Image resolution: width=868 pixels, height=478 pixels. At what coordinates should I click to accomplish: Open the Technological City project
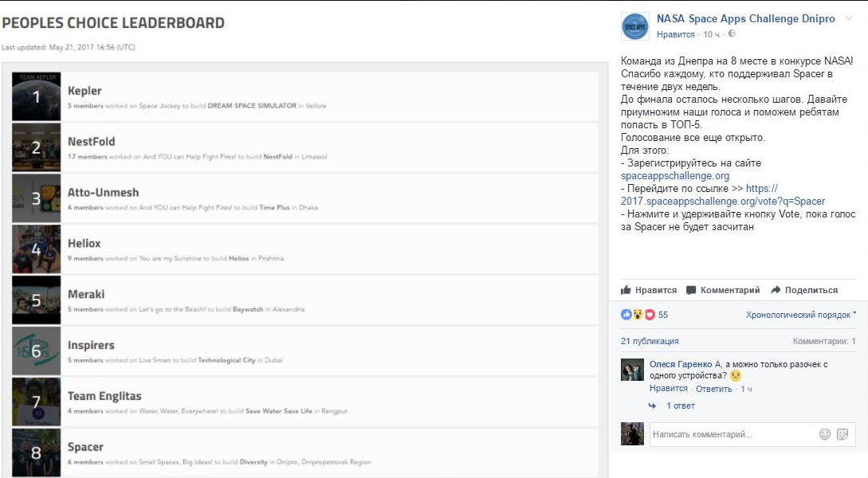click(x=226, y=360)
